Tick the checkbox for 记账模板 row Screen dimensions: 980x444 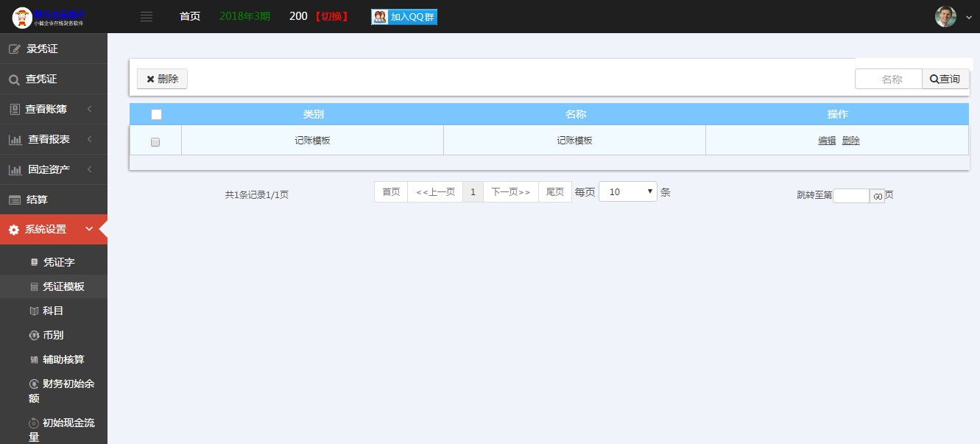tap(155, 142)
